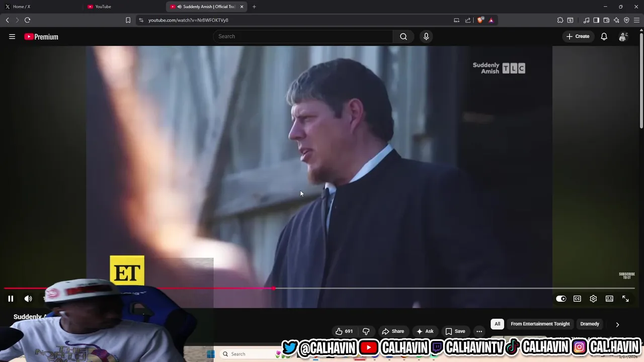Image resolution: width=644 pixels, height=362 pixels.
Task: Open the browser main menu
Action: coord(636,20)
